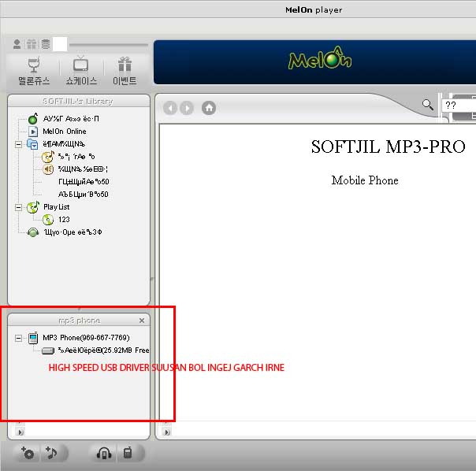Select the music disc sub-item
Image resolution: width=476 pixels, height=471 pixels.
coord(69,157)
